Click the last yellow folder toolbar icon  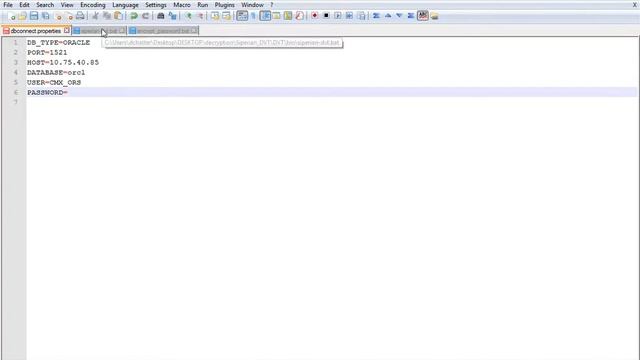coord(434,16)
